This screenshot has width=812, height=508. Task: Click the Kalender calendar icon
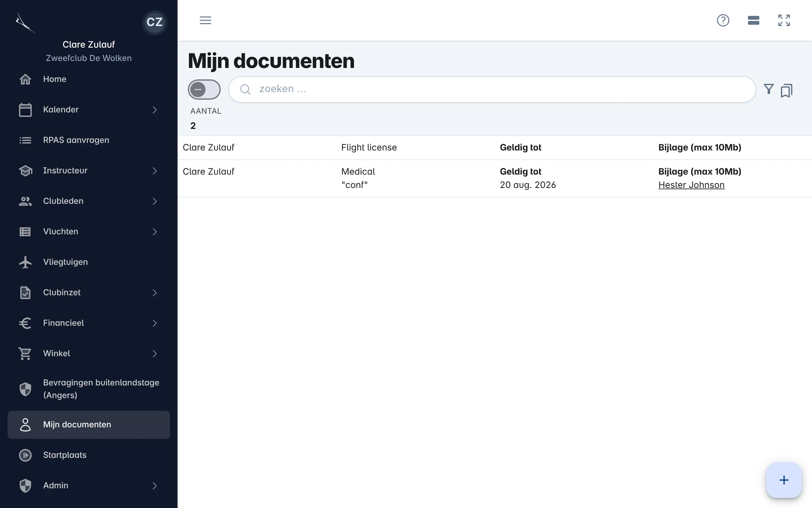pyautogui.click(x=25, y=110)
